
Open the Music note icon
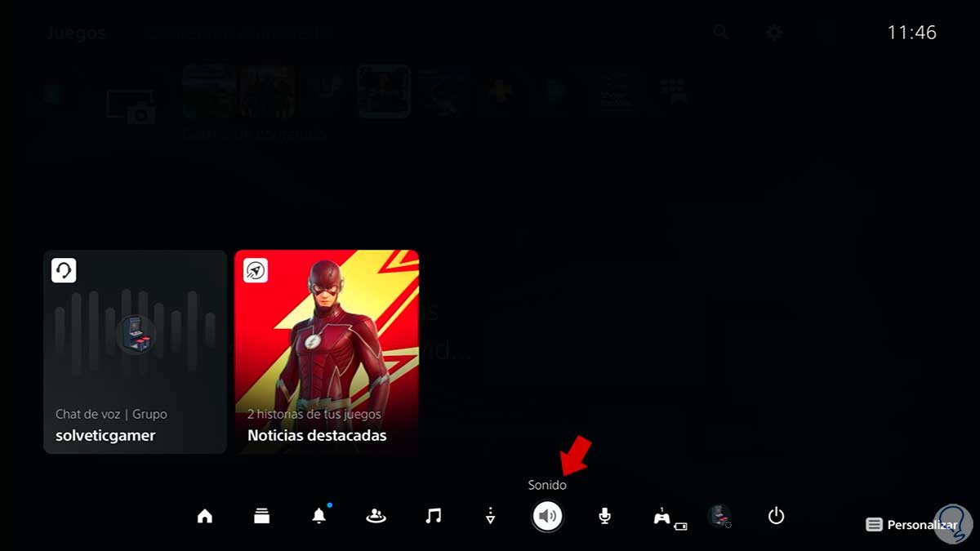[x=434, y=516]
